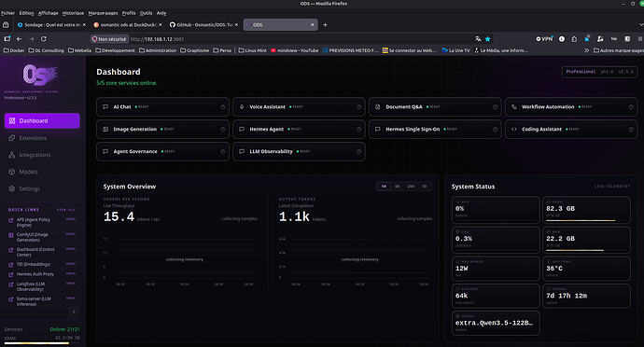Select the first time range in System Overview
This screenshot has width=644, height=347.
pos(384,187)
